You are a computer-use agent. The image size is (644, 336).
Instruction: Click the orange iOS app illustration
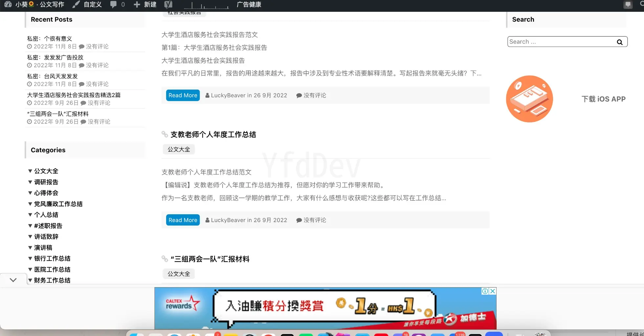(x=529, y=99)
